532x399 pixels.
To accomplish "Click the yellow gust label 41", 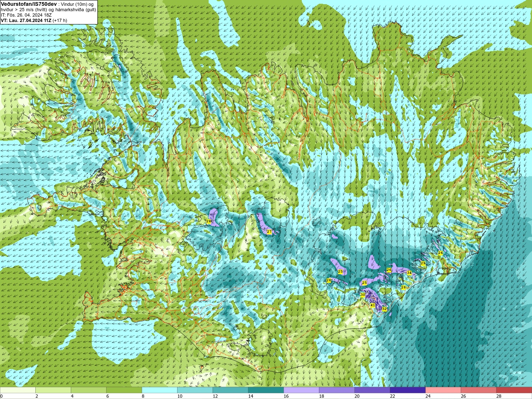I will pos(373,305).
